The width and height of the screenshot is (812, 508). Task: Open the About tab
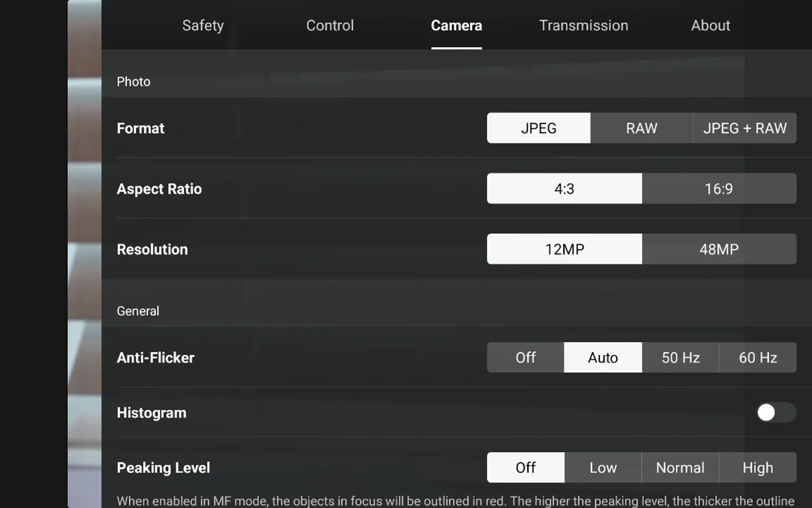[x=710, y=25]
